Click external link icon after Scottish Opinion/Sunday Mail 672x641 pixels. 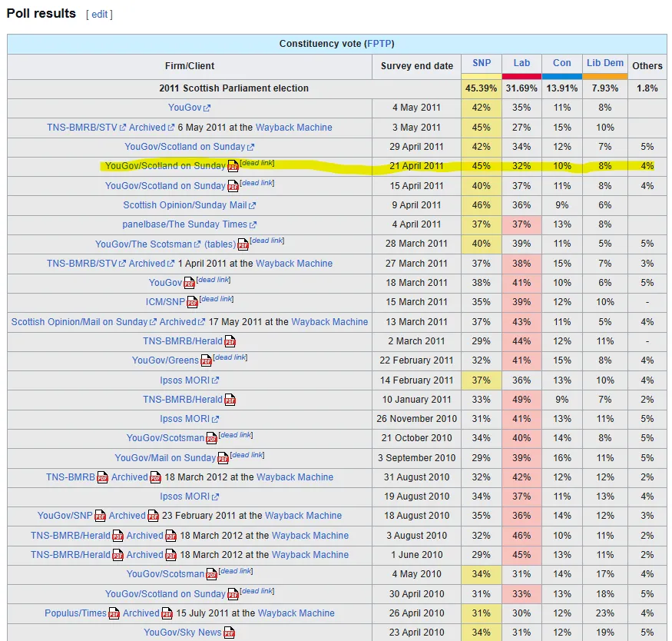[x=252, y=205]
